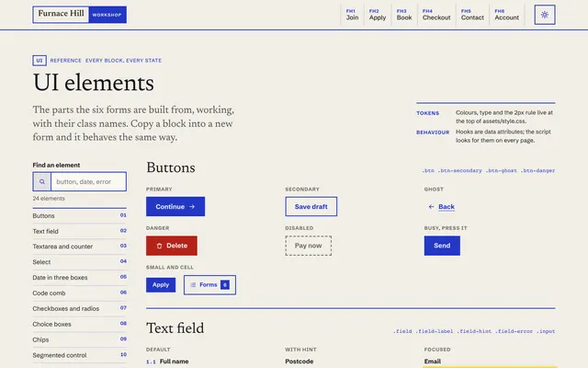The height and width of the screenshot is (368, 588).
Task: Focus the Find an element search field
Action: tap(88, 182)
